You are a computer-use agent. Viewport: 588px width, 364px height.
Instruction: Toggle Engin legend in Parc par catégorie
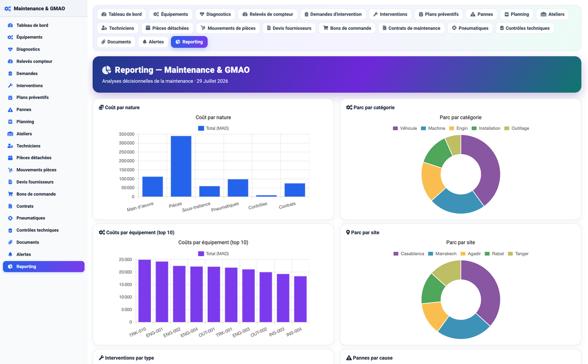coord(458,128)
